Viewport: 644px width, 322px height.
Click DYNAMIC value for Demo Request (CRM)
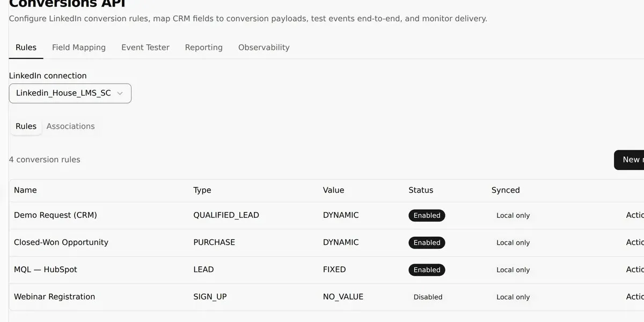click(x=341, y=215)
